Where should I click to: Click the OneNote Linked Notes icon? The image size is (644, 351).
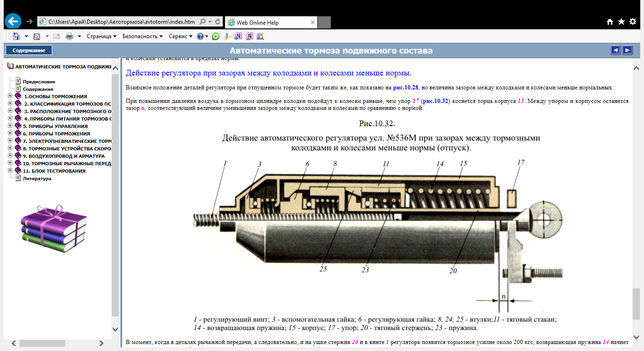tap(250, 36)
